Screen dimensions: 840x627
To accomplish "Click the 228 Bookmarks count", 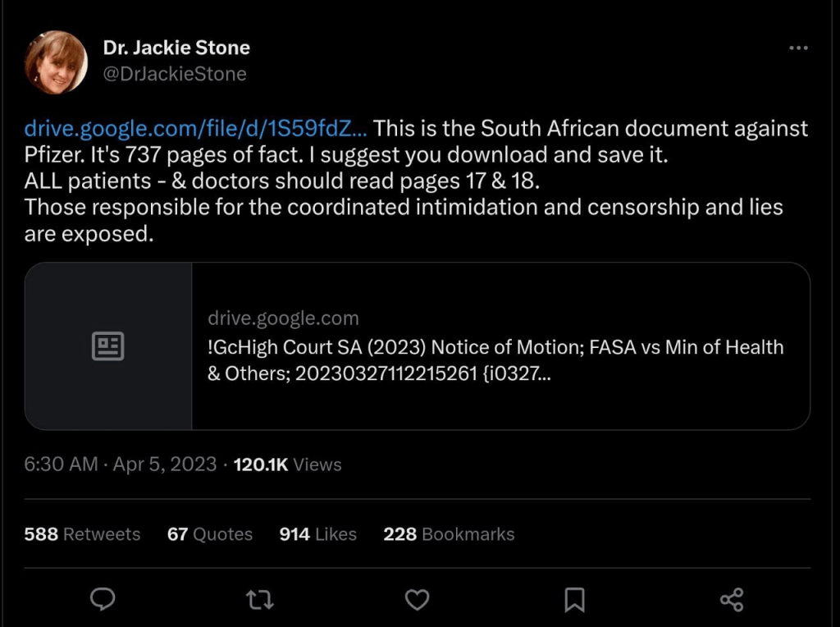I will tap(449, 534).
